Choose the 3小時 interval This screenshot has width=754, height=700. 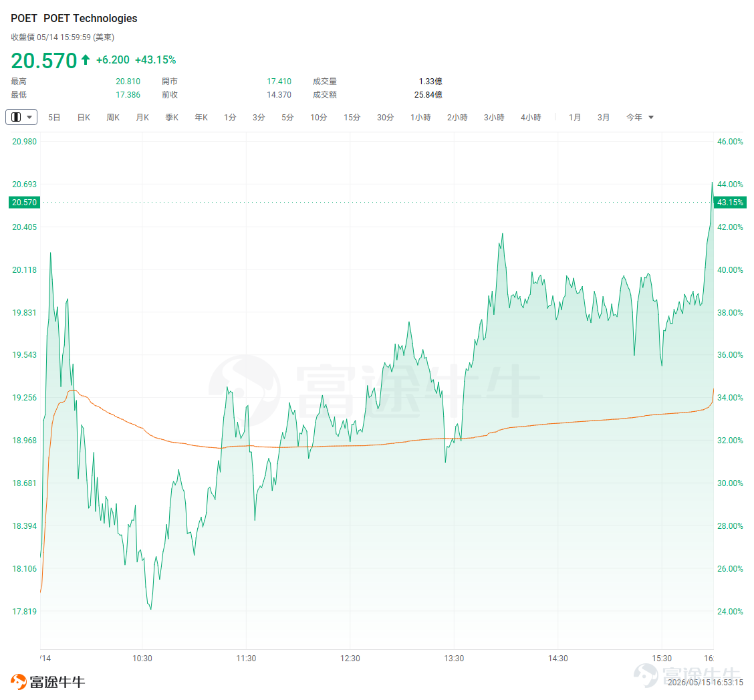pyautogui.click(x=494, y=118)
